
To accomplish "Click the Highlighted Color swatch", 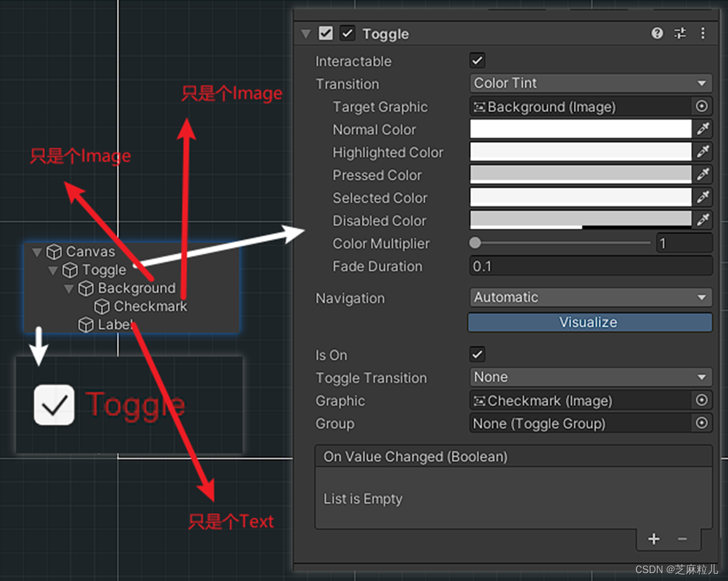I will pos(580,152).
